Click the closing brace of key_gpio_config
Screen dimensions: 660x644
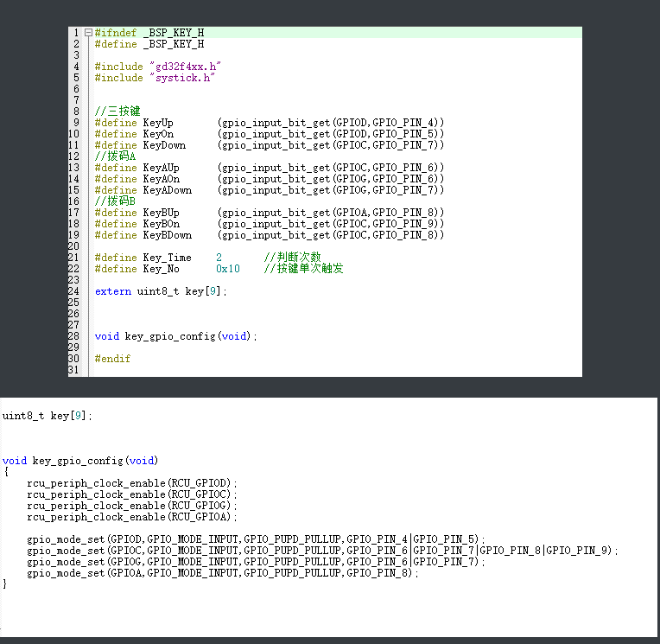5,584
